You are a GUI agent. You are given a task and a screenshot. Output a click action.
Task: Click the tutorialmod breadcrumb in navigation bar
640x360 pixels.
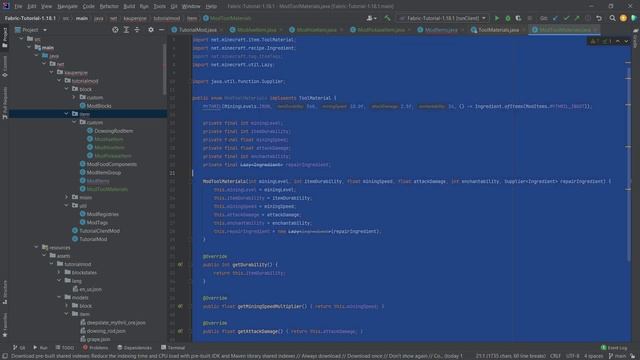pyautogui.click(x=167, y=18)
